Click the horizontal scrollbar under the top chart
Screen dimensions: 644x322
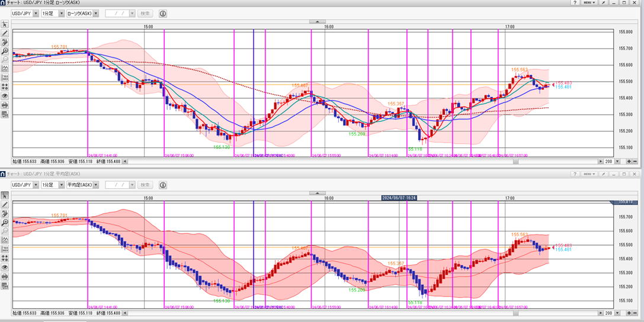pyautogui.click(x=355, y=161)
